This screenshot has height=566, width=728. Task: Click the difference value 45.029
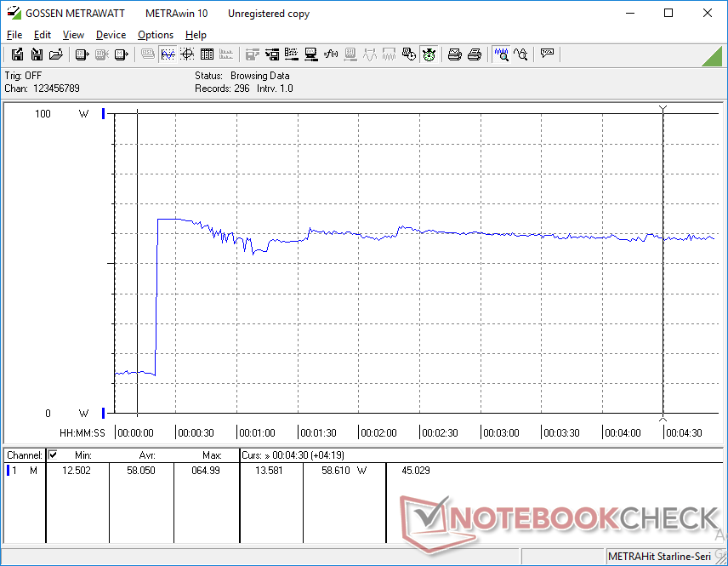coord(416,471)
